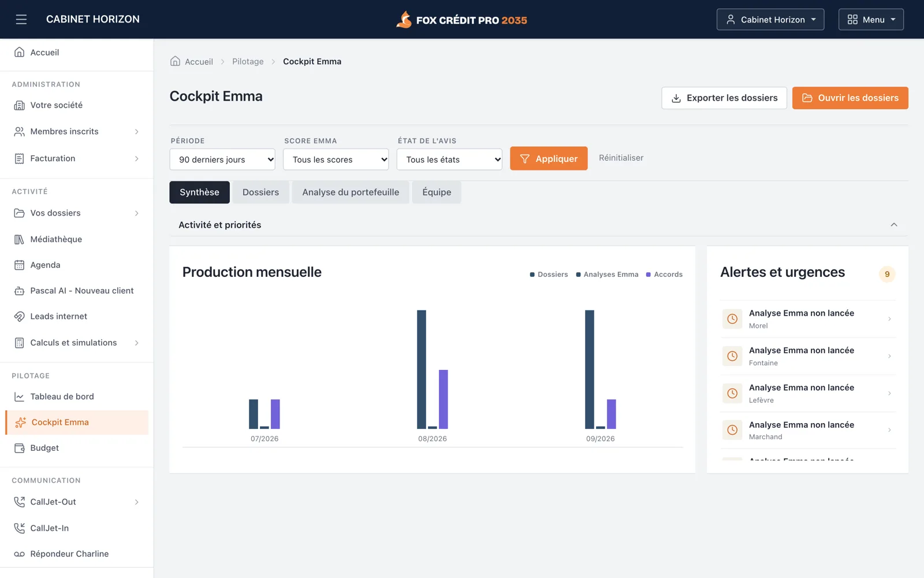924x578 pixels.
Task: Switch to the Synthèse tab
Action: point(199,192)
